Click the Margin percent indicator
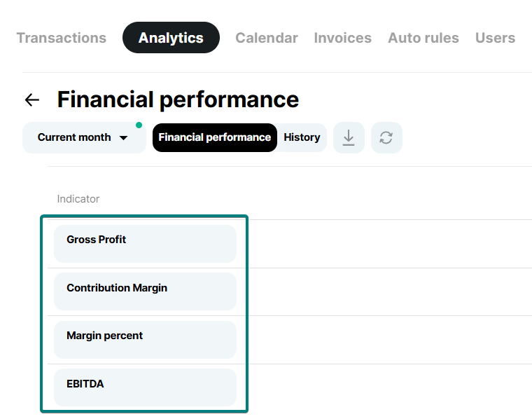This screenshot has width=532, height=419. (x=145, y=339)
